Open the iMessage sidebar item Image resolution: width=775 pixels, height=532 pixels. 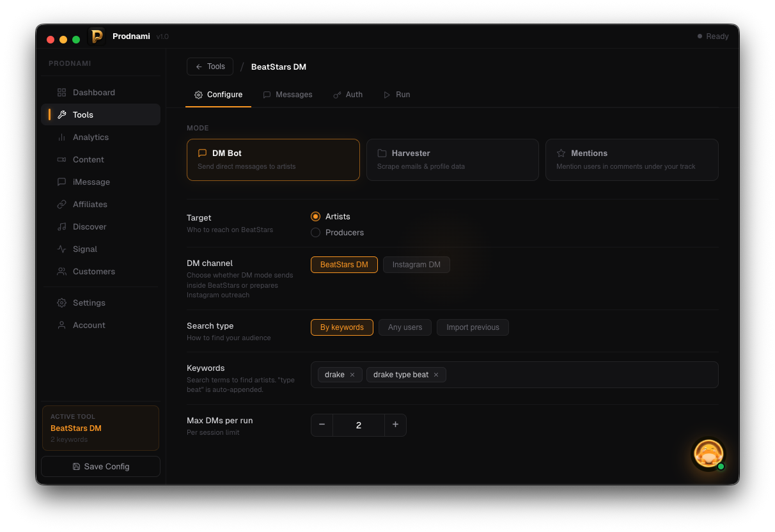coord(100,182)
